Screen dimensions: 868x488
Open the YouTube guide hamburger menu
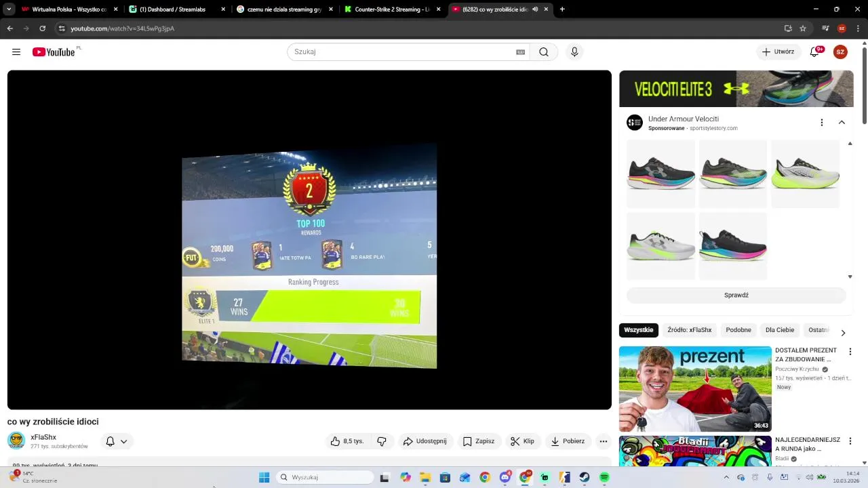click(x=16, y=52)
